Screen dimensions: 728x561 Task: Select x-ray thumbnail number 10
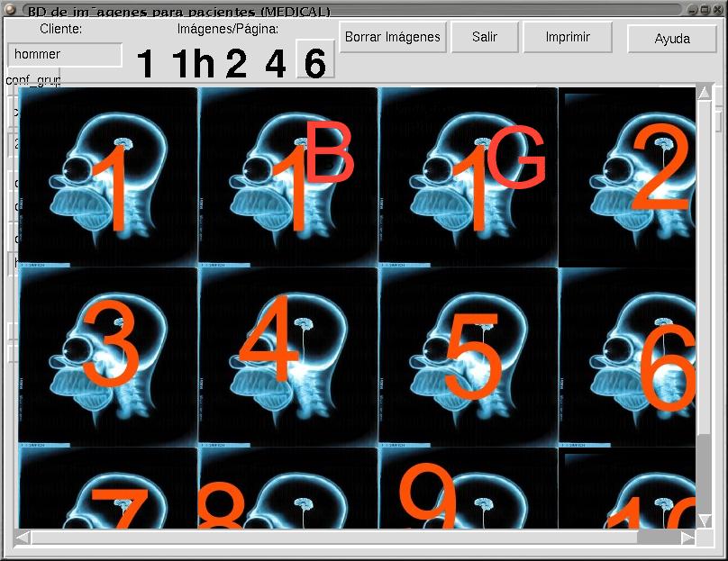(x=627, y=488)
